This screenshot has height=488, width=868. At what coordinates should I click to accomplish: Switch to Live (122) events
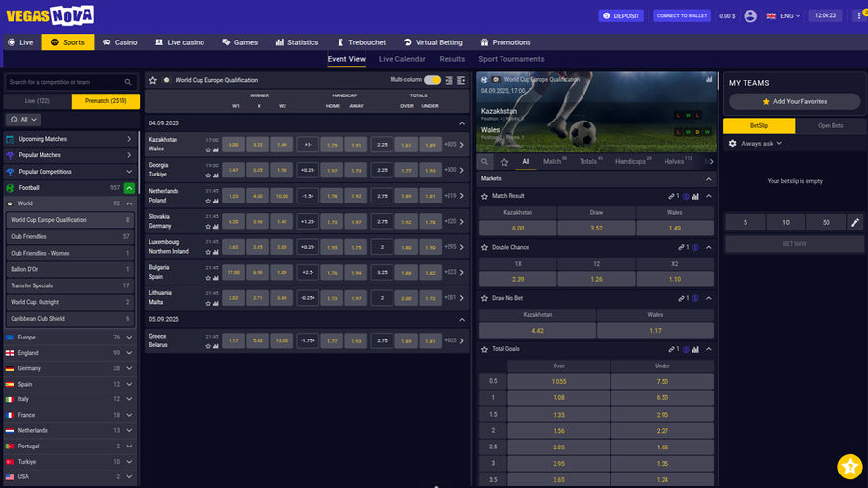(37, 101)
